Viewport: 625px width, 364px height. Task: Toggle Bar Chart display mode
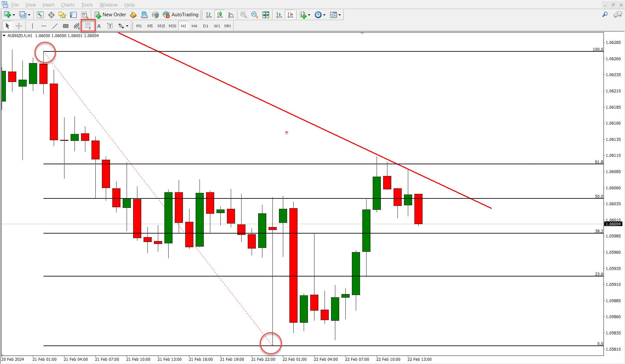tap(209, 15)
